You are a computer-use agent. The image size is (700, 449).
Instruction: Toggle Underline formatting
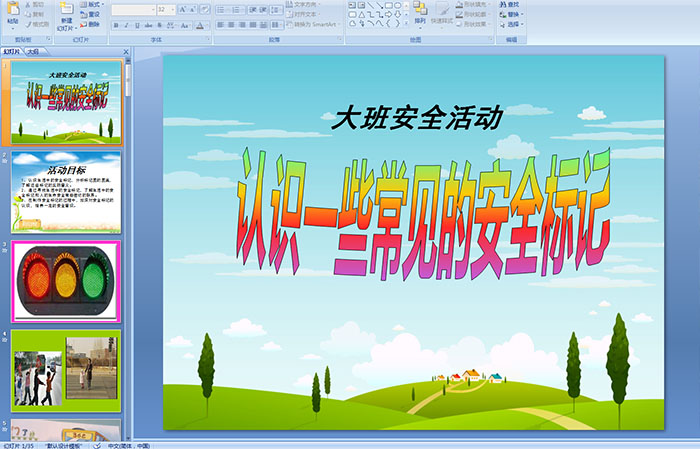tap(137, 25)
